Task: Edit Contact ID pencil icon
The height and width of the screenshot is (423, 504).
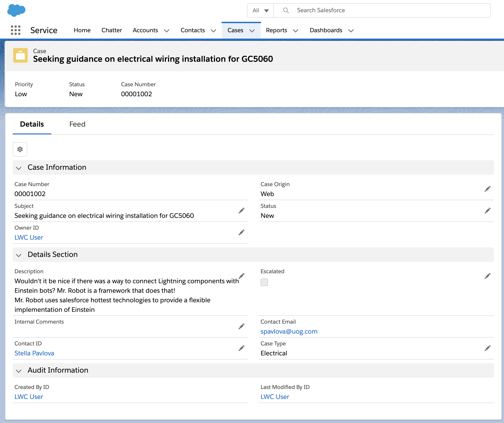Action: [x=241, y=348]
